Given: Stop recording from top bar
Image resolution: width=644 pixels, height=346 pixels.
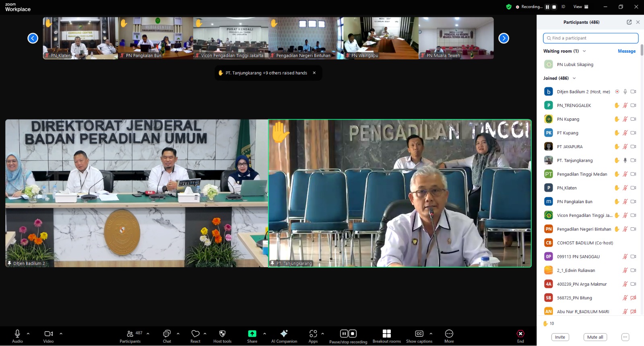Looking at the screenshot, I should 554,7.
